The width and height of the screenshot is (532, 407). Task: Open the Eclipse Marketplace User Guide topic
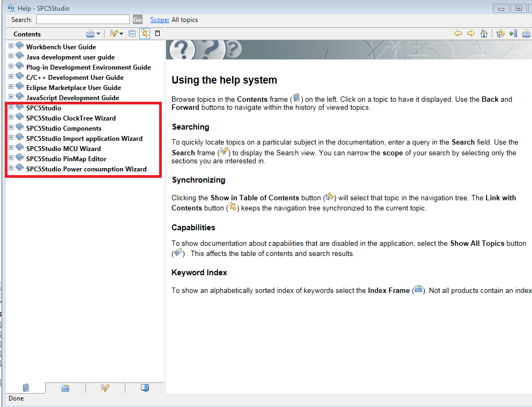pos(73,87)
